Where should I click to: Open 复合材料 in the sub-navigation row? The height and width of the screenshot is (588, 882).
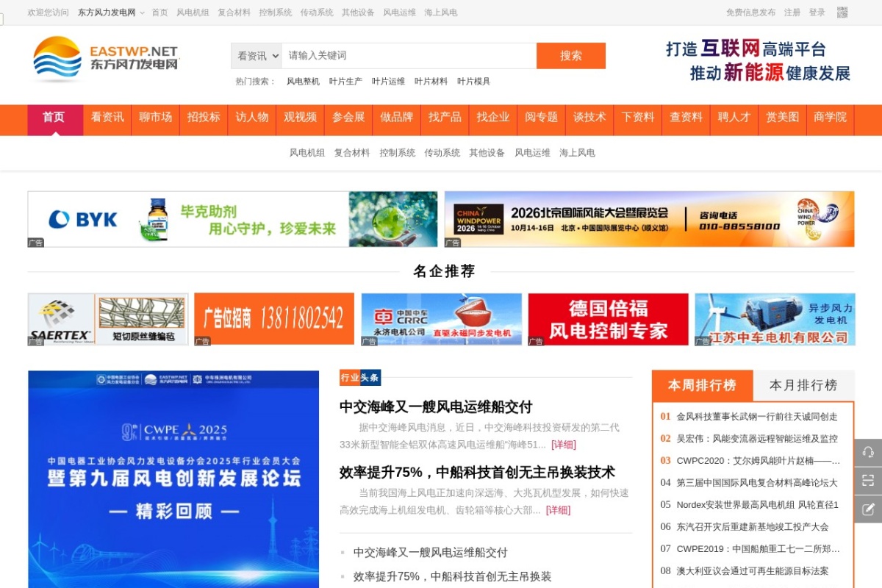(352, 153)
